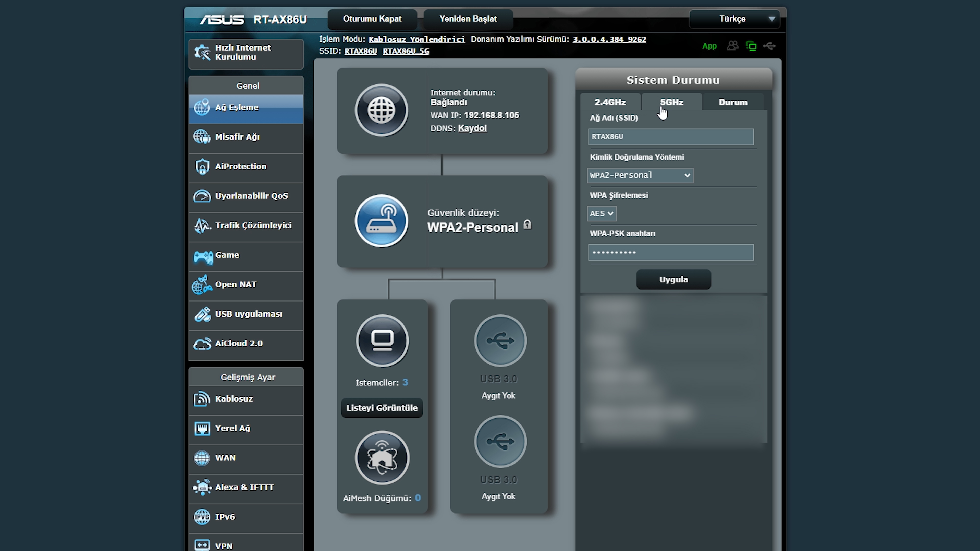Viewport: 980px width, 551px height.
Task: Click the lower USB 3.0 port icon
Action: 500,442
